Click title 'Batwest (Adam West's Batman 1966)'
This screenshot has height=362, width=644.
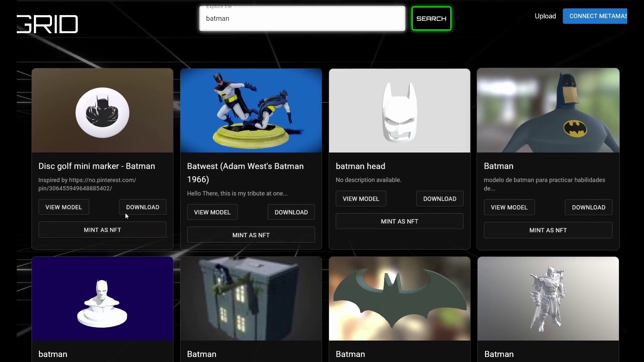click(x=246, y=173)
